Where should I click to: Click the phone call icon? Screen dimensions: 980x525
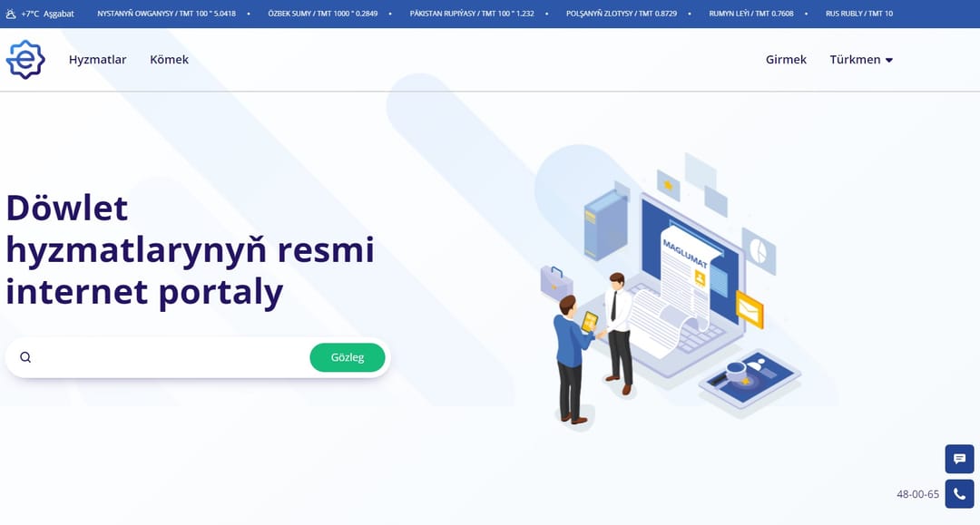(x=959, y=493)
